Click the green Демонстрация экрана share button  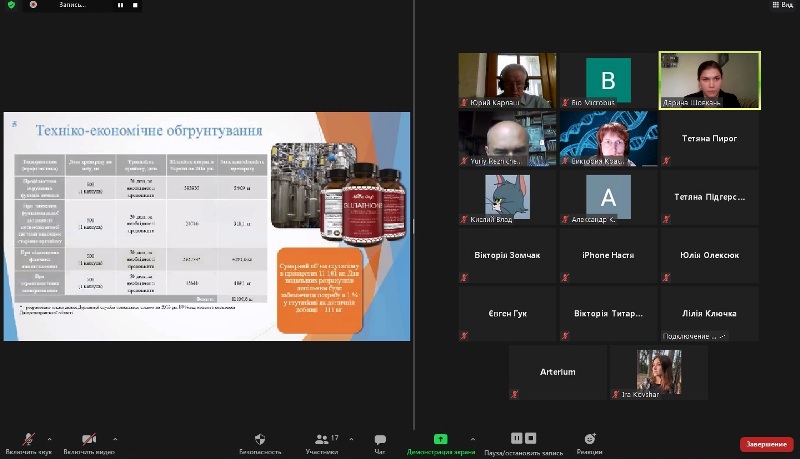click(x=440, y=439)
